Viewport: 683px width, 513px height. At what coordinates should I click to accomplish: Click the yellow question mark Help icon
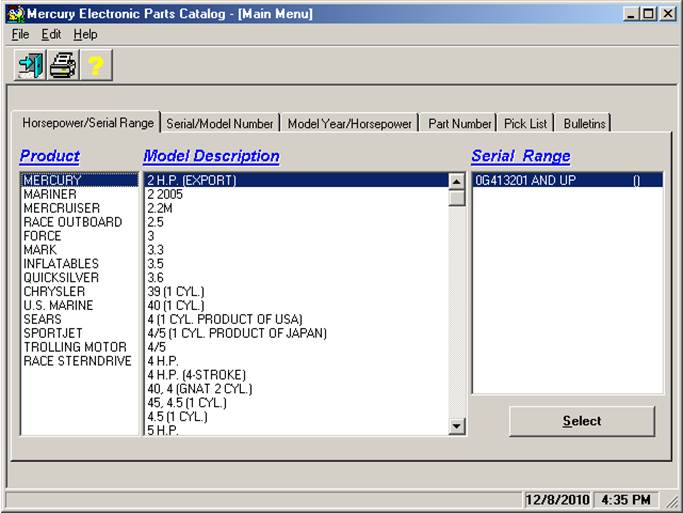click(96, 66)
